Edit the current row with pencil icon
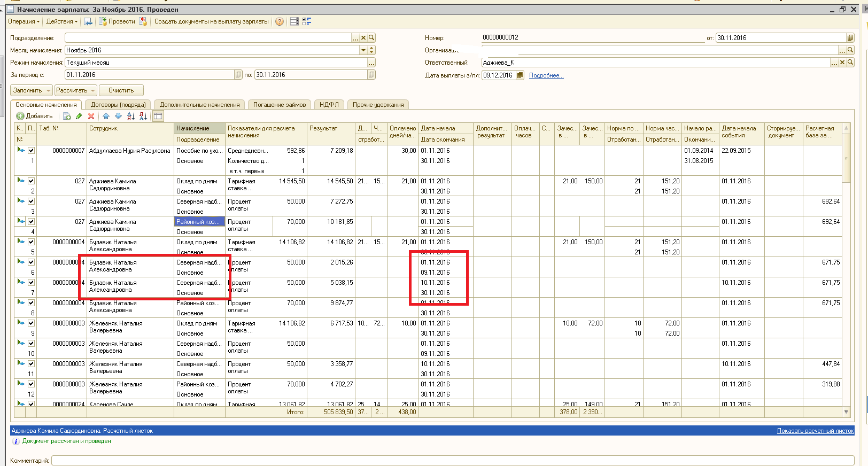Image resolution: width=868 pixels, height=466 pixels. 79,116
